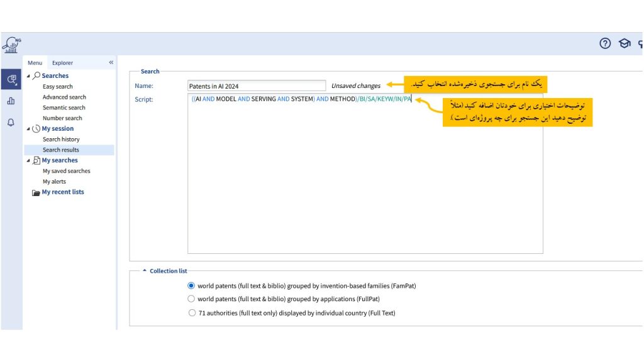Image resolution: width=644 pixels, height=362 pixels.
Task: Click the magnifier icon beside Searches
Action: point(36,75)
